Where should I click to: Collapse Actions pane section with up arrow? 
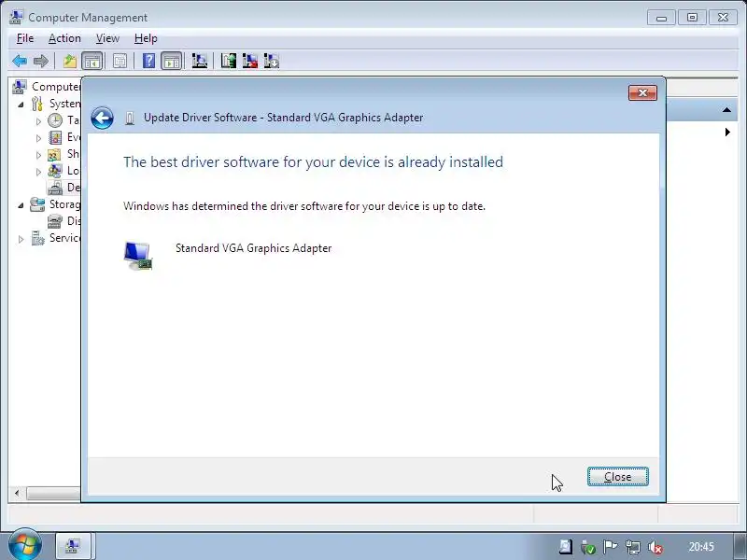click(726, 110)
